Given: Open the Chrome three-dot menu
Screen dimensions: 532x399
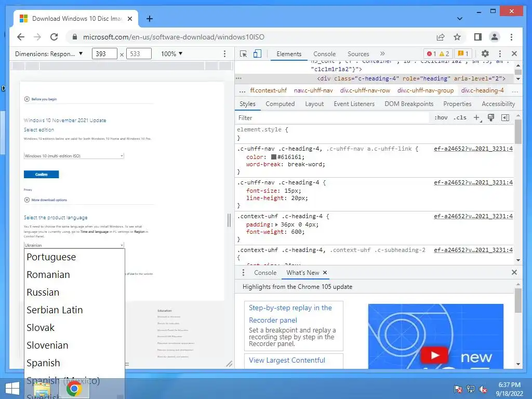Looking at the screenshot, I should [511, 37].
